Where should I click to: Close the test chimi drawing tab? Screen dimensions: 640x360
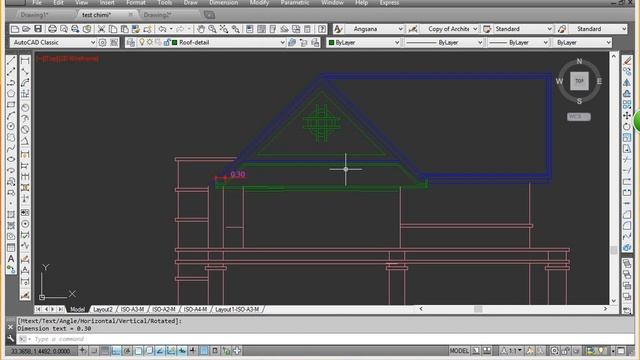click(x=131, y=15)
